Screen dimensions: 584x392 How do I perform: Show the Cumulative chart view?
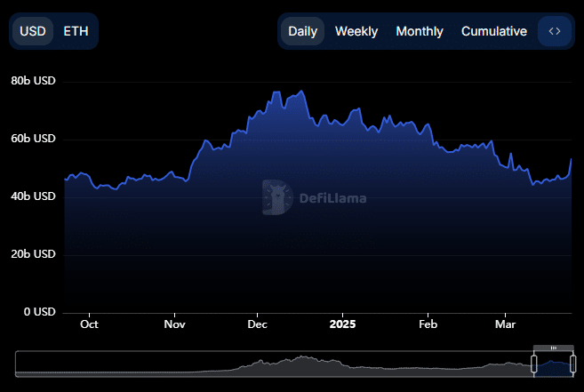pyautogui.click(x=493, y=31)
